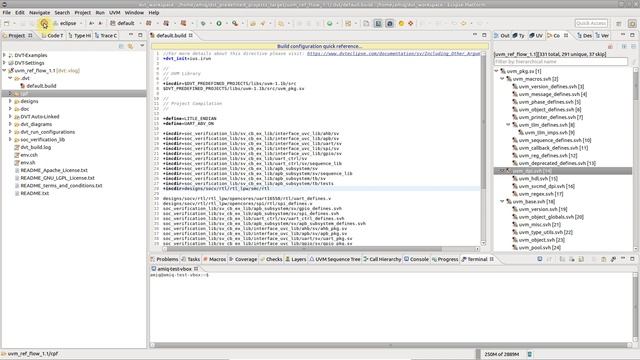Open the File menu

7,13
